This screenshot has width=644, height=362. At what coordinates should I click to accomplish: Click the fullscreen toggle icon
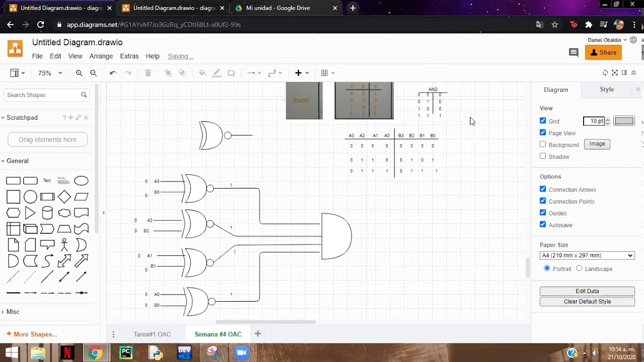pos(615,73)
